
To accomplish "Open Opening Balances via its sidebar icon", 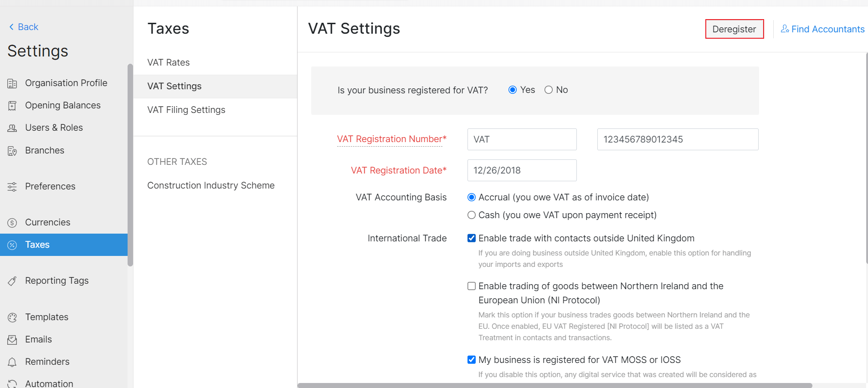I will pos(13,105).
